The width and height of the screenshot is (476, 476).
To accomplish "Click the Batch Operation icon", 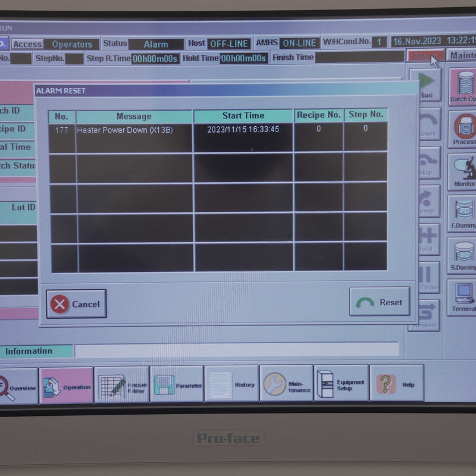I will (x=463, y=86).
